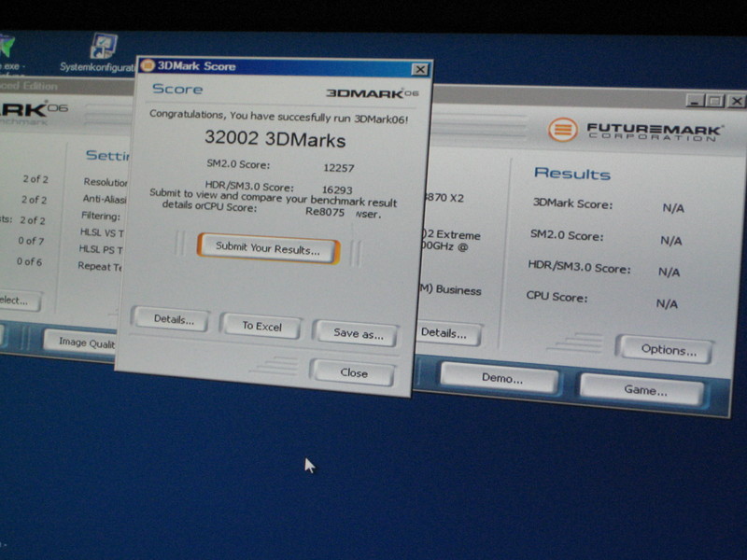Image resolution: width=747 pixels, height=560 pixels.
Task: Click Save as... button
Action: [357, 333]
